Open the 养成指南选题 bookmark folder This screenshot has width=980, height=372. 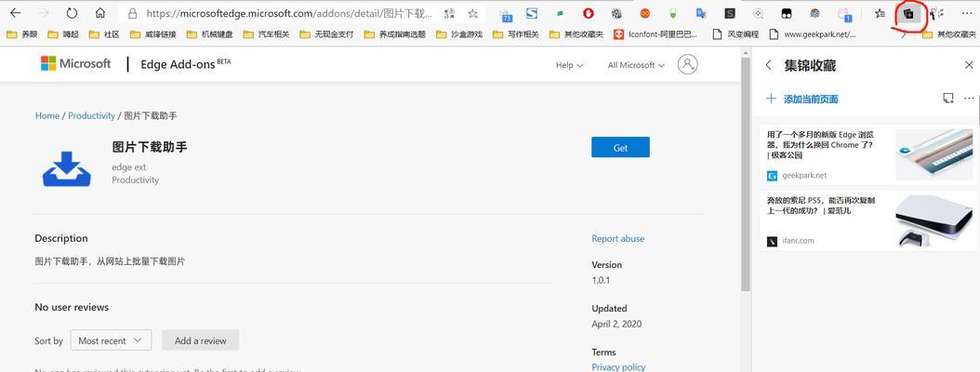tap(395, 34)
